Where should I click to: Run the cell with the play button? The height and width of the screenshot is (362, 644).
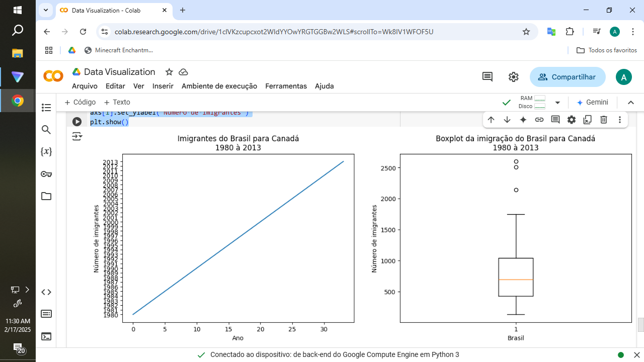tap(76, 122)
